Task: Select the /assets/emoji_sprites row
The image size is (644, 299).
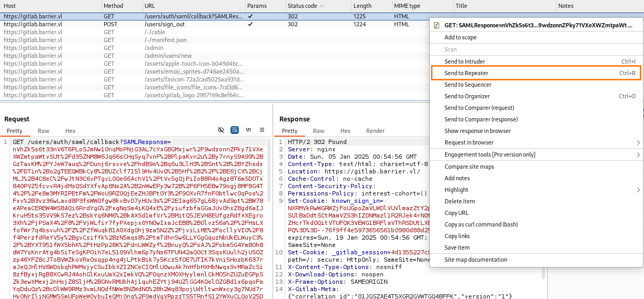Action: 215,71
